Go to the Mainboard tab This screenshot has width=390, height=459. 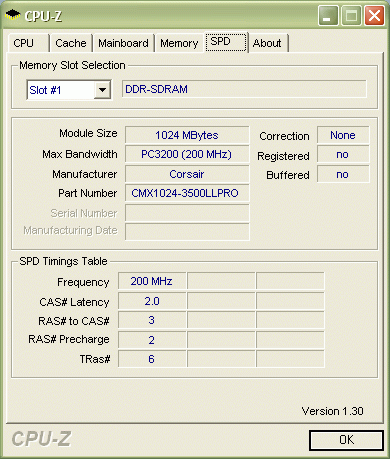123,43
